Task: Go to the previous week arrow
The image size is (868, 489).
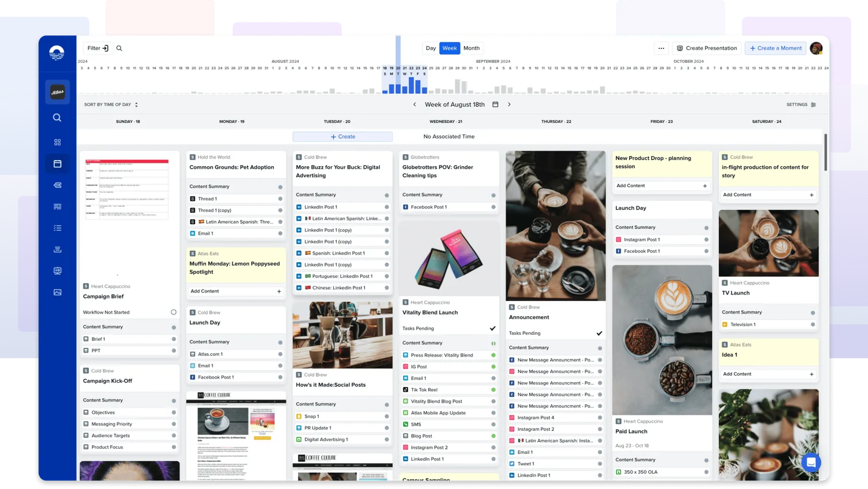Action: (x=414, y=104)
